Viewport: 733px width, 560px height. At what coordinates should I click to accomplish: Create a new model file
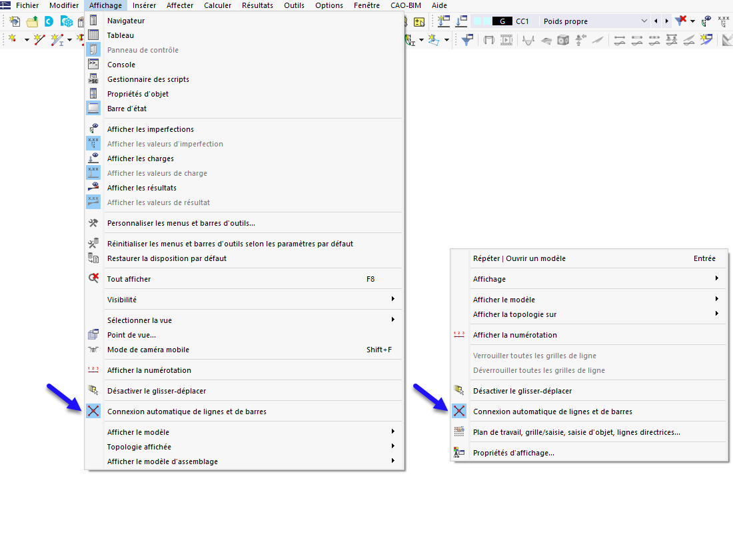pyautogui.click(x=14, y=21)
